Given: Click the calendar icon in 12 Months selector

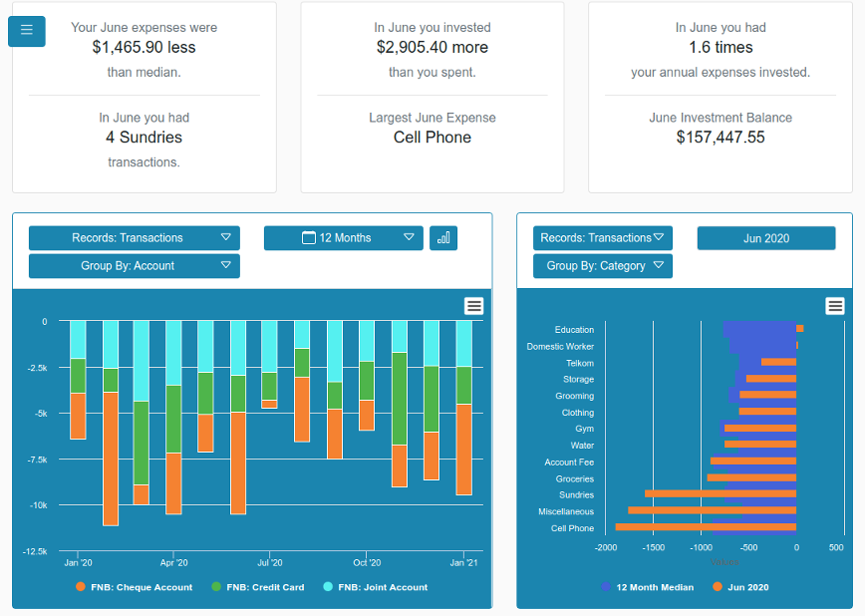Looking at the screenshot, I should [x=308, y=238].
